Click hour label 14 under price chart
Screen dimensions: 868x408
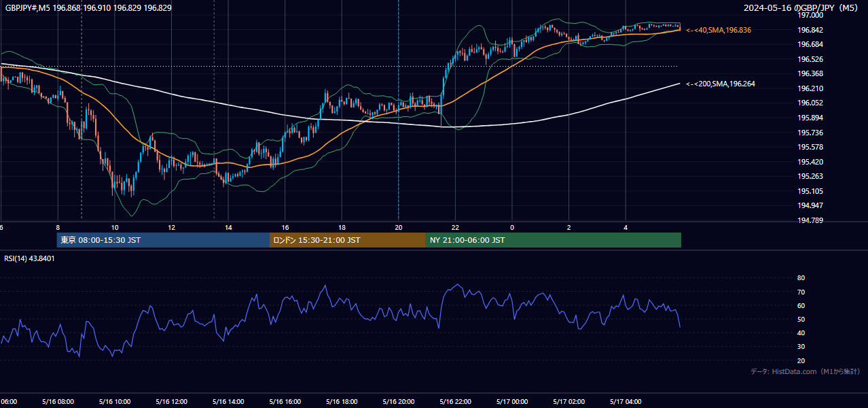(x=229, y=227)
